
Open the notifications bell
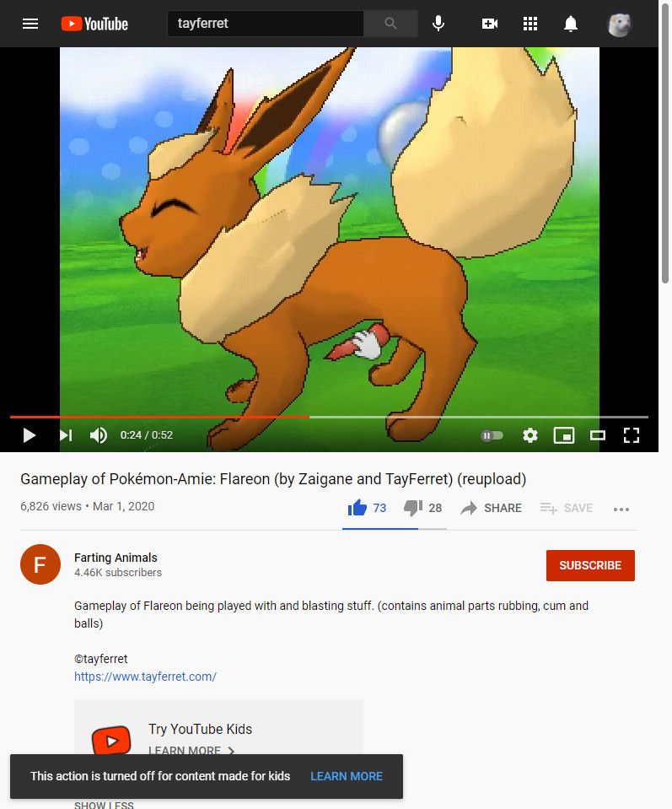[571, 24]
